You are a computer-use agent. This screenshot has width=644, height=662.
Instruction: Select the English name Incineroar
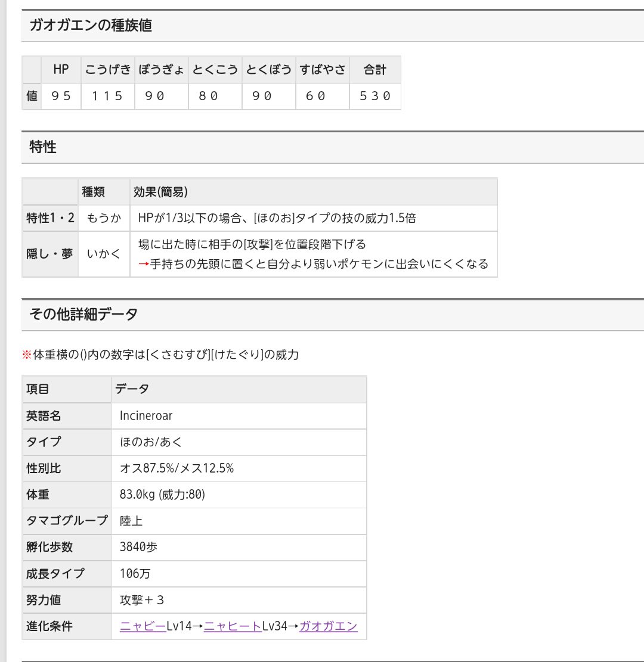tap(146, 416)
